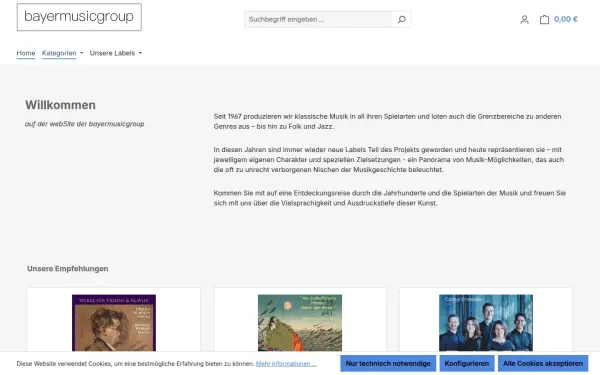Click the search magnifier icon
Image resolution: width=600 pixels, height=375 pixels.
pos(401,20)
